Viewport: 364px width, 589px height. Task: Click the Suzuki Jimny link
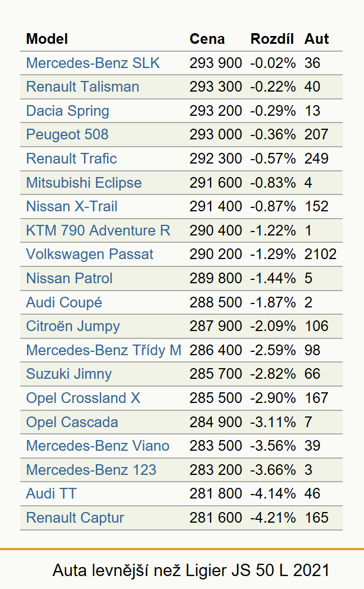69,374
